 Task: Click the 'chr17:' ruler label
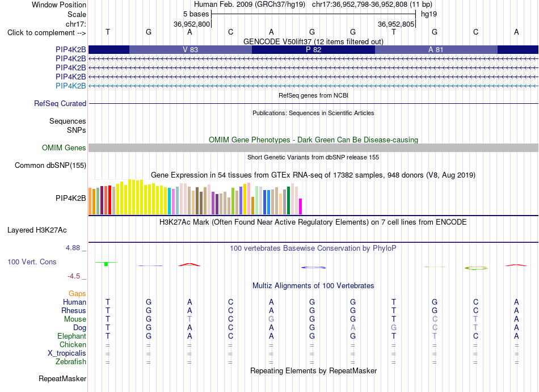75,24
